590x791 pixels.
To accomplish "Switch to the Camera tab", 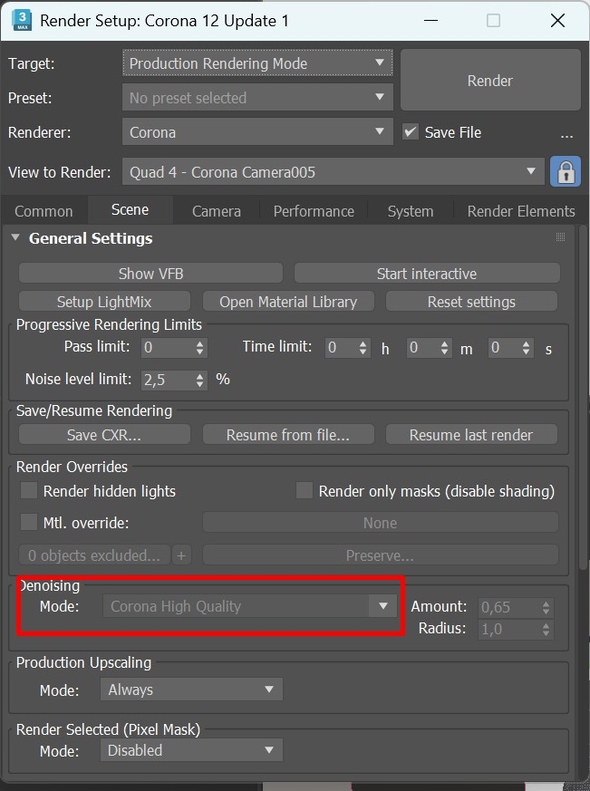I will [x=216, y=211].
